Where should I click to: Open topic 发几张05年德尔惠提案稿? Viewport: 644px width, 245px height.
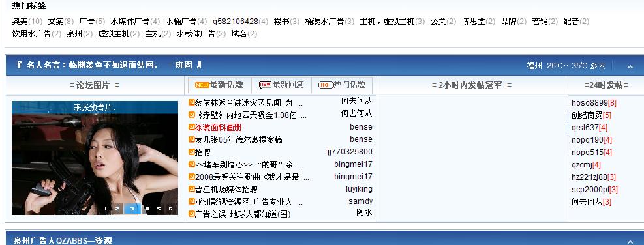[x=238, y=140]
